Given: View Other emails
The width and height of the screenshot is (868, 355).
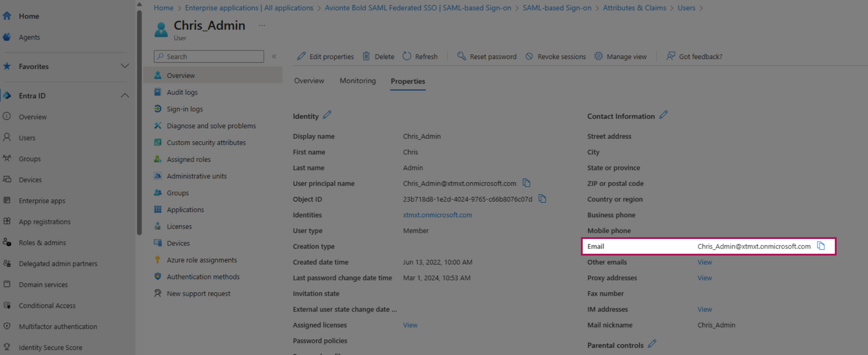Looking at the screenshot, I should point(705,262).
